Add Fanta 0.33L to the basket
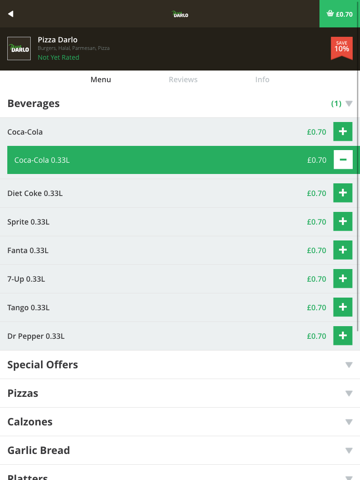Screen dimensions: 360x480 tap(343, 250)
